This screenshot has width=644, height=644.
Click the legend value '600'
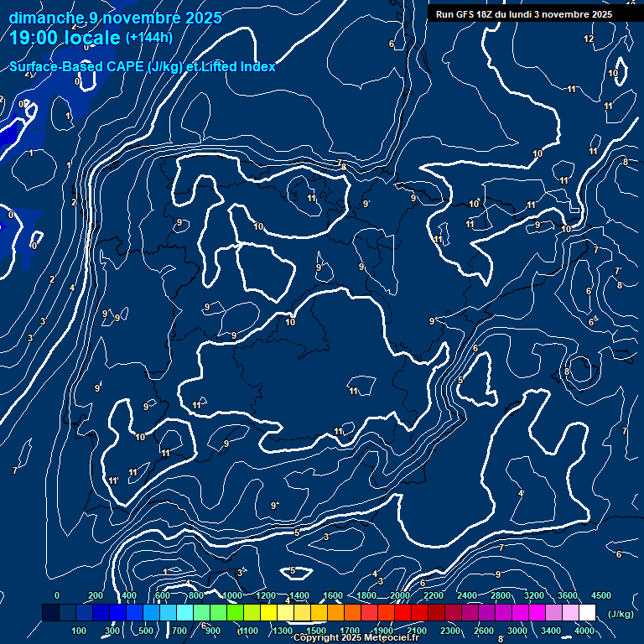click(x=162, y=595)
